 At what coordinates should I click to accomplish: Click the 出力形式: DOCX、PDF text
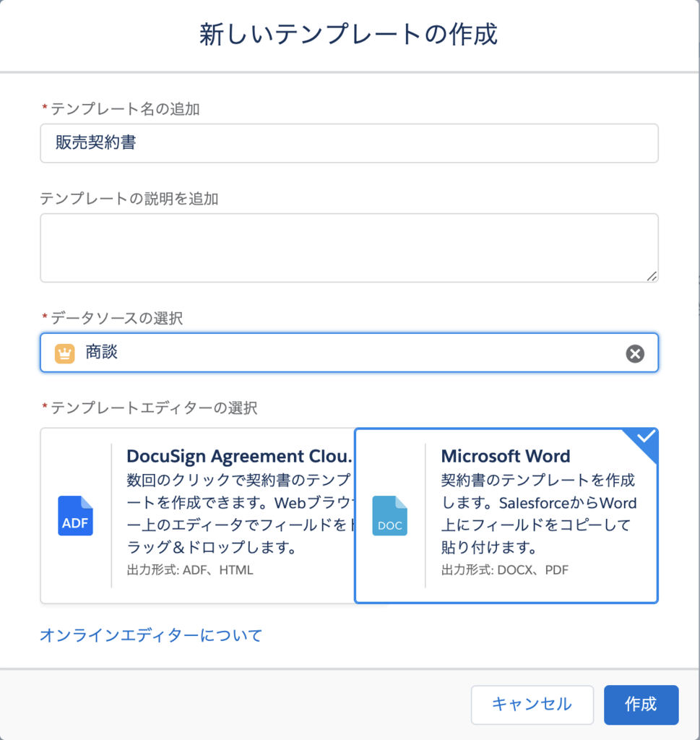coord(505,570)
